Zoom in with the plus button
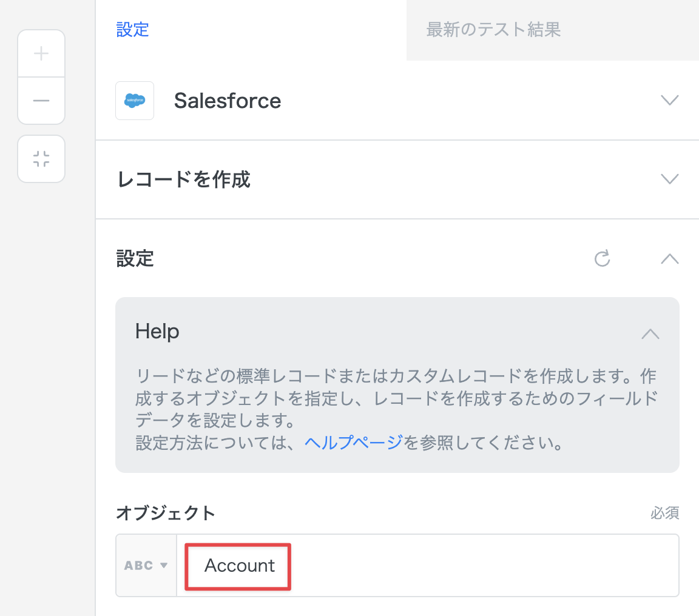 point(41,54)
